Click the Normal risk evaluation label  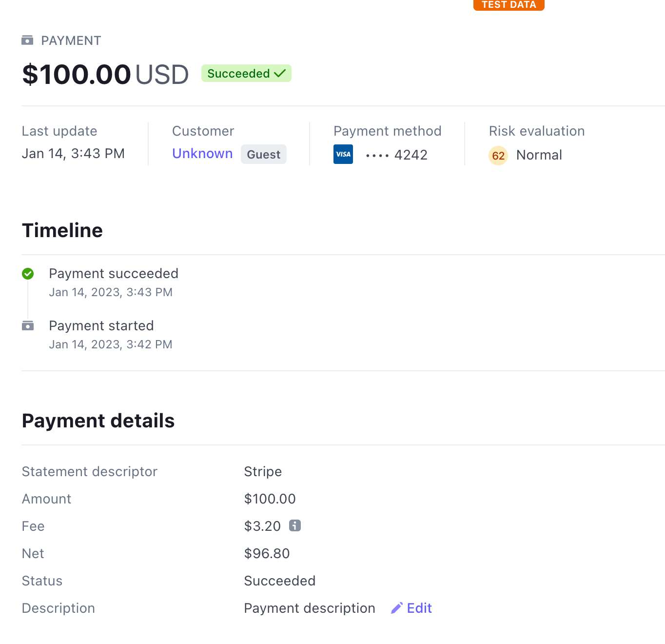(x=539, y=155)
